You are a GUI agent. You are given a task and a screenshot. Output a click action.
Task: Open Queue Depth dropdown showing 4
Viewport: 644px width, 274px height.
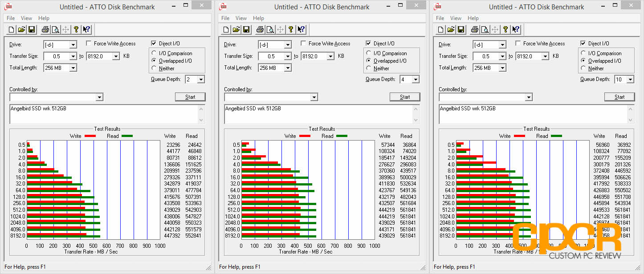[x=416, y=79]
